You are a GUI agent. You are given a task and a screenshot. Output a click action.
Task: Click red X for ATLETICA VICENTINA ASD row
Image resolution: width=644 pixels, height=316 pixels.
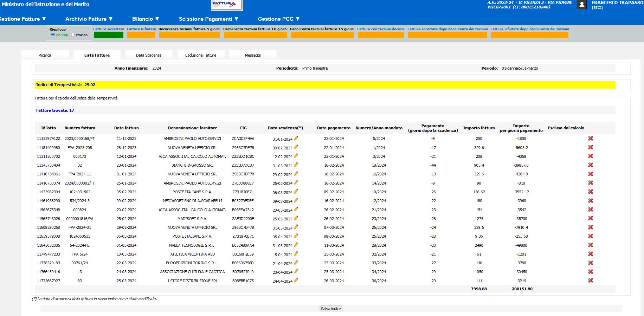pos(591,254)
